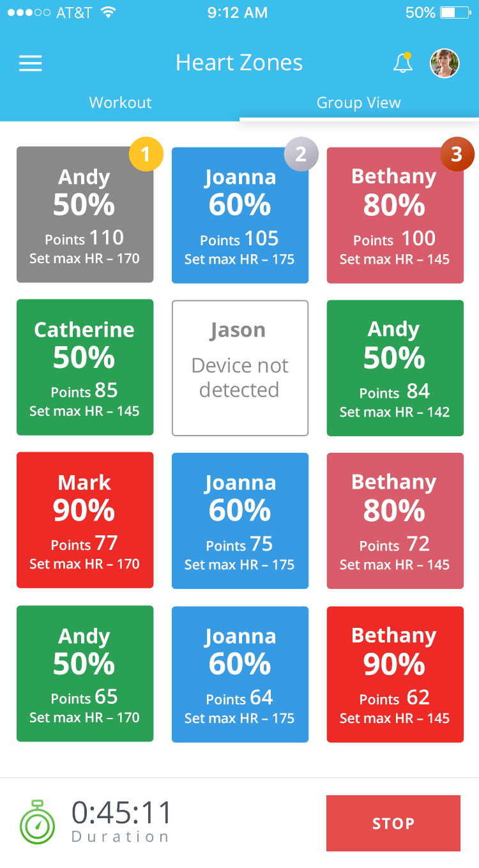Switch to the Group View tab
479x868 pixels.
point(359,103)
